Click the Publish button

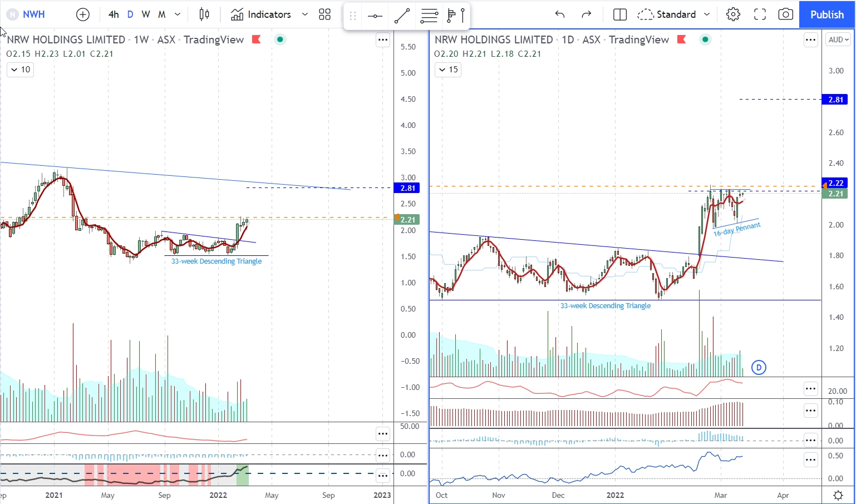[827, 14]
